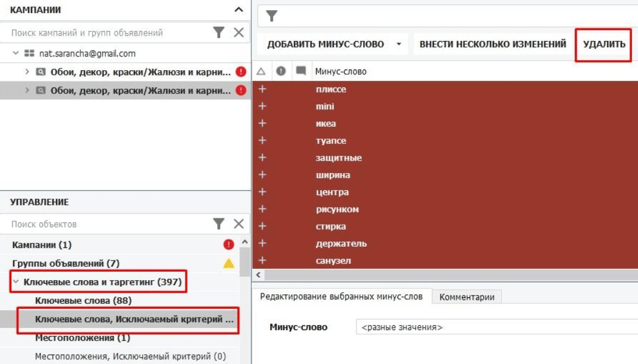Image resolution: width=638 pixels, height=364 pixels.
Task: Click the error icon on first campaign row
Action: pyautogui.click(x=241, y=71)
